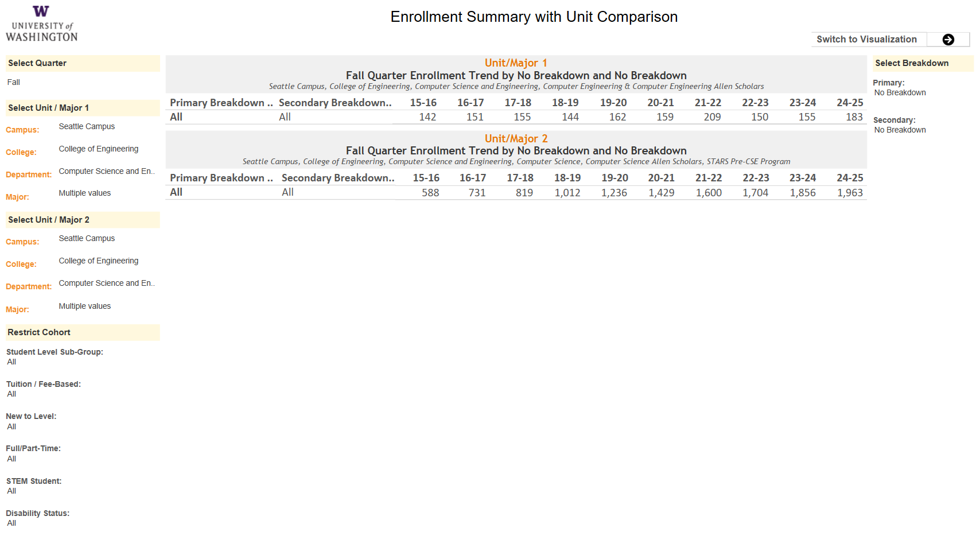This screenshot has width=980, height=551.
Task: Open Unit/Major 2 Major Multiple values dropdown
Action: tap(107, 306)
